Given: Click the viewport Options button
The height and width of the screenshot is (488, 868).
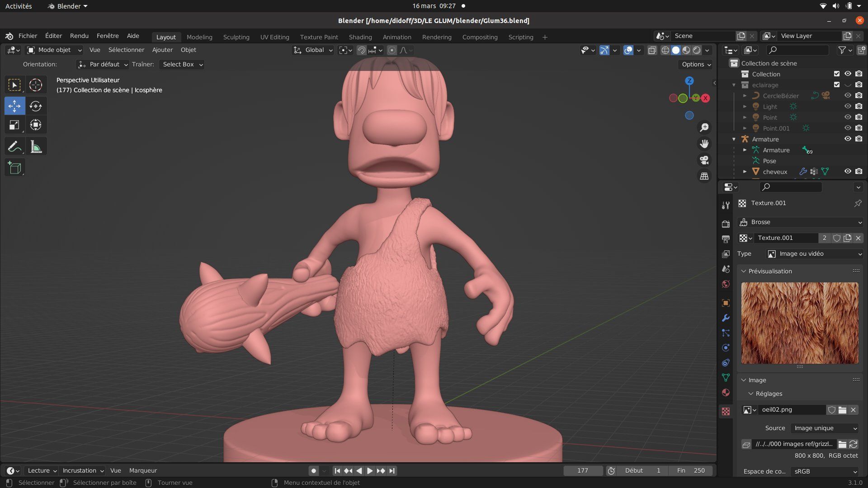Looking at the screenshot, I should pyautogui.click(x=696, y=65).
